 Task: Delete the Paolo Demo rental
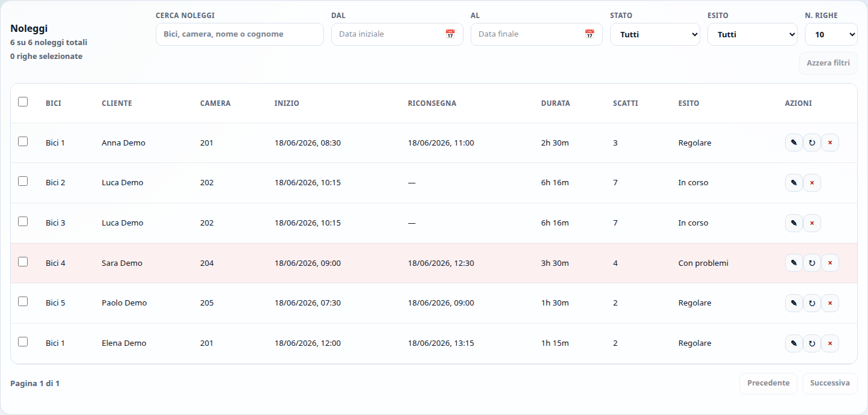pos(830,303)
